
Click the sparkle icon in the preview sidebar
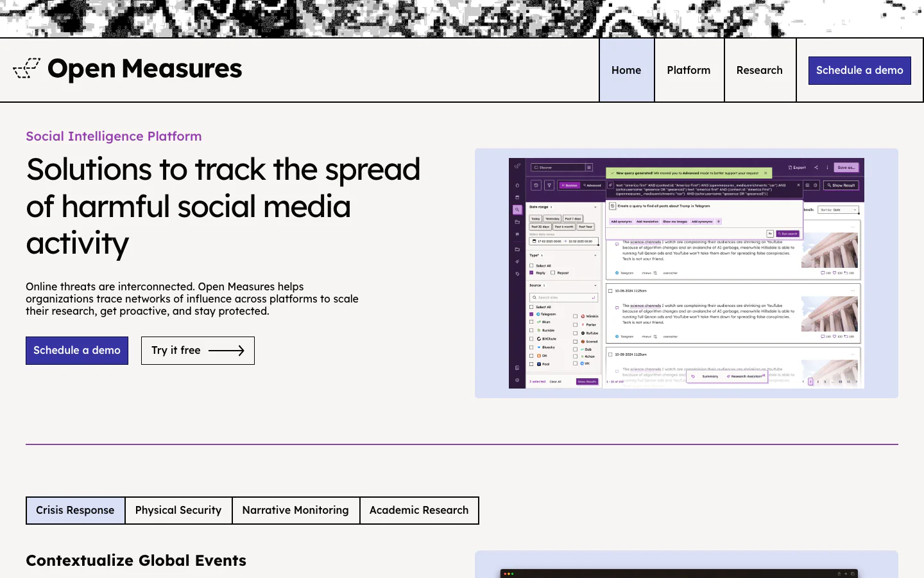(517, 261)
